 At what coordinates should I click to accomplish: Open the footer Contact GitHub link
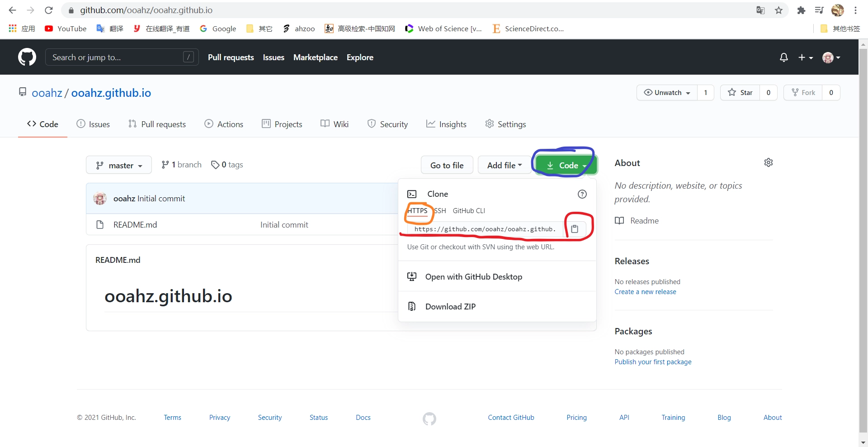pyautogui.click(x=511, y=418)
